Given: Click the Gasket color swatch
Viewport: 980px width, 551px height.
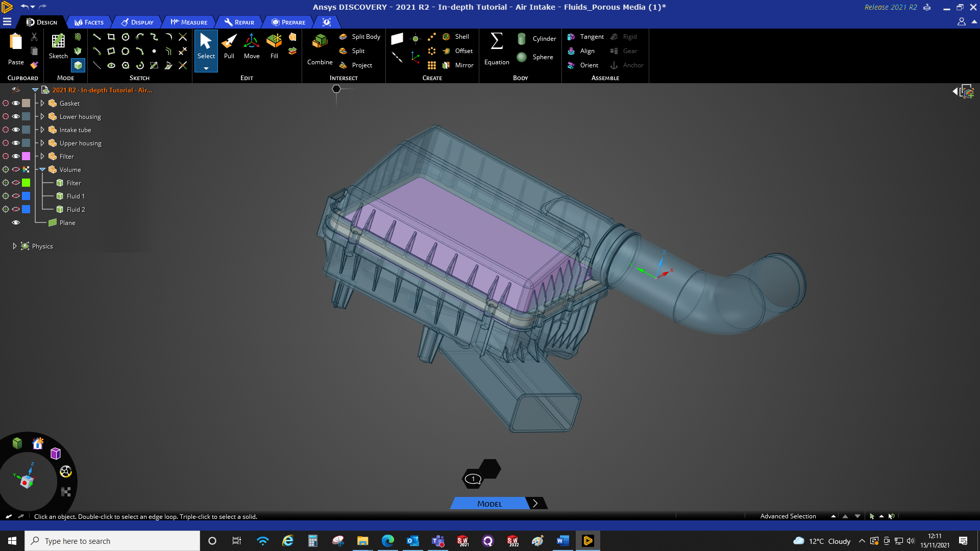Looking at the screenshot, I should point(26,103).
